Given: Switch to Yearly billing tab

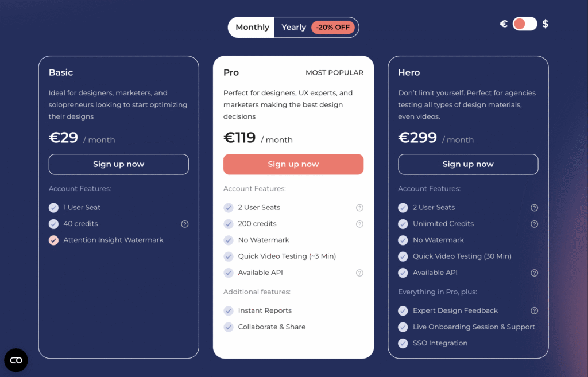Looking at the screenshot, I should point(293,28).
